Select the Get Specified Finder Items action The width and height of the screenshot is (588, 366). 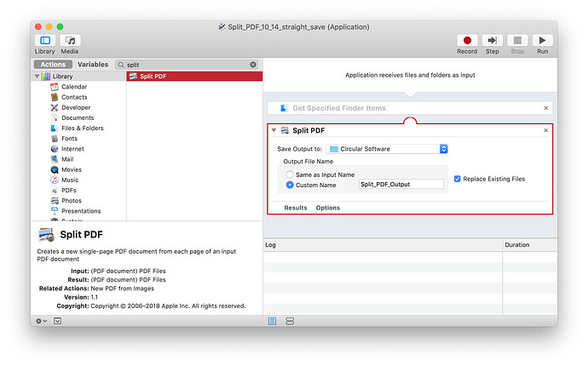[410, 108]
